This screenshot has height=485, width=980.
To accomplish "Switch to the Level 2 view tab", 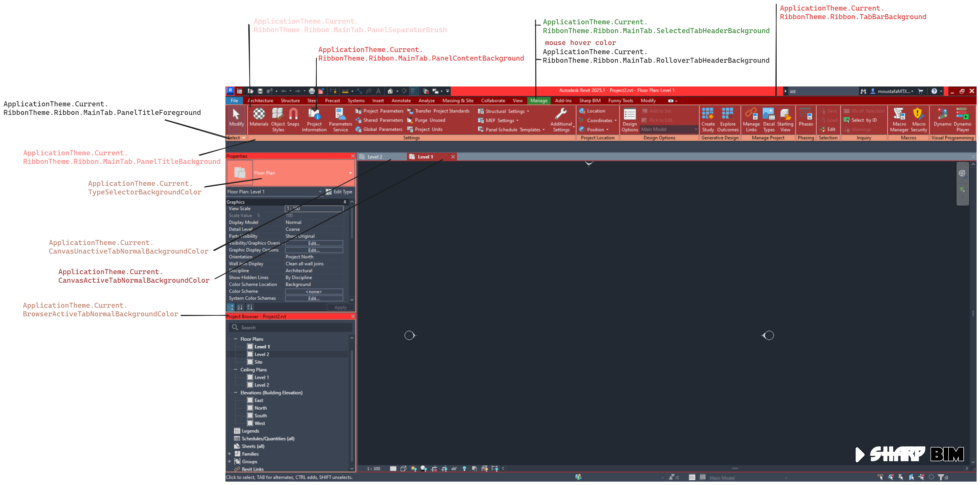I will (x=375, y=157).
